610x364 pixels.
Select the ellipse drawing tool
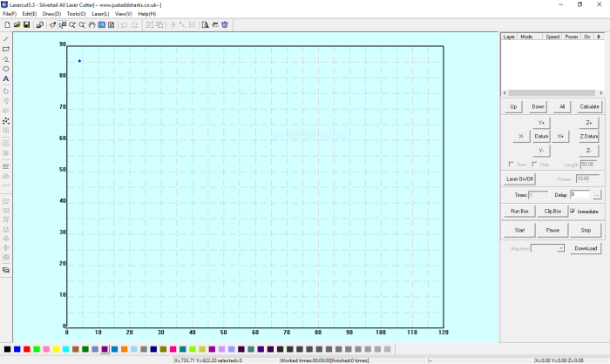(x=6, y=69)
